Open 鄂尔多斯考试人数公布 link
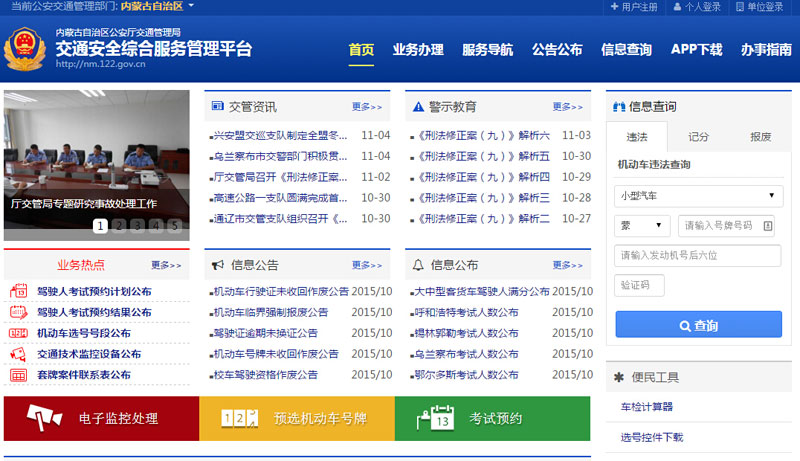Viewport: 800px width, 461px height. coord(466,375)
